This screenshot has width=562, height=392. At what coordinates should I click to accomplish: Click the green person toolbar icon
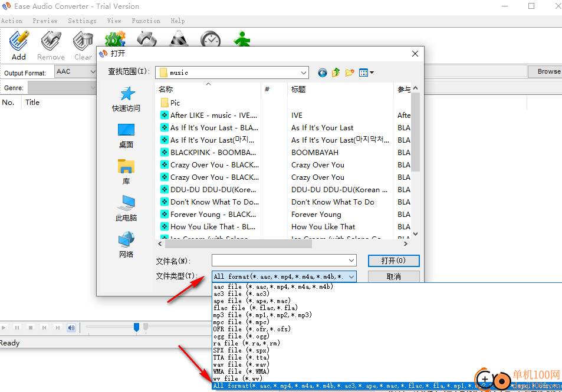click(x=242, y=39)
